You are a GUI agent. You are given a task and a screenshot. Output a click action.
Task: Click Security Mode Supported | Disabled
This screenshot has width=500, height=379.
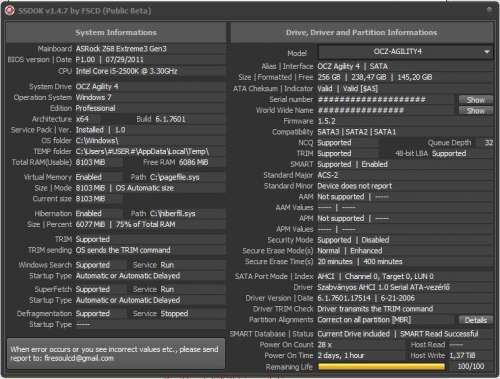353,240
